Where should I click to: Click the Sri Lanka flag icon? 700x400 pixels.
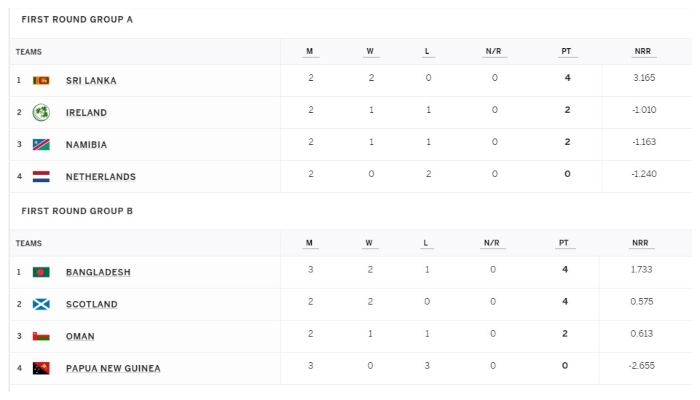click(41, 80)
